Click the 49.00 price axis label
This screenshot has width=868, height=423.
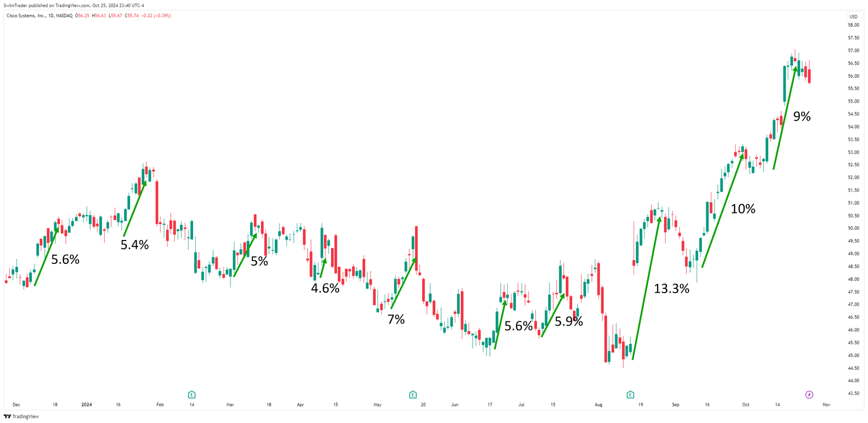pyautogui.click(x=853, y=254)
